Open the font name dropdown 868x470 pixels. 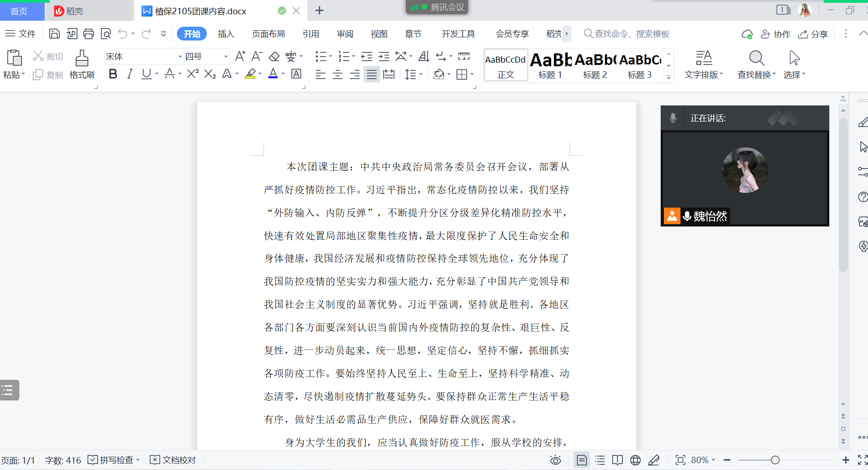tap(180, 57)
